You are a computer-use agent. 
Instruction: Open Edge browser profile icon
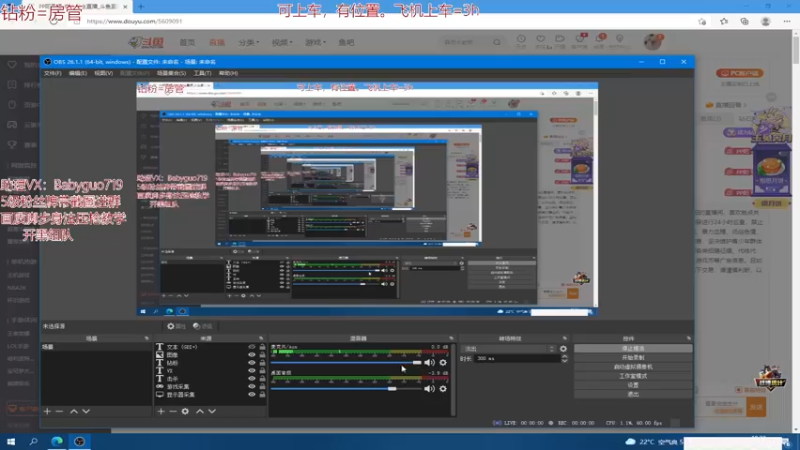765,21
